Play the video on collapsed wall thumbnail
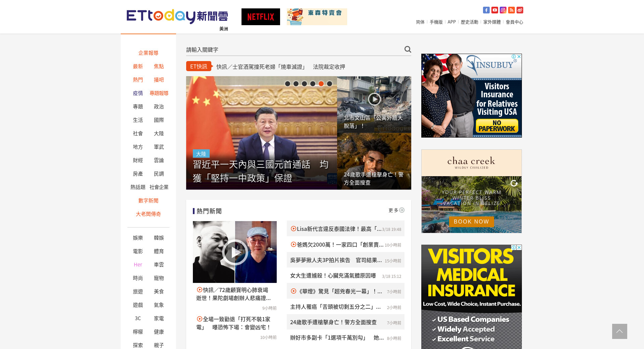 374,99
